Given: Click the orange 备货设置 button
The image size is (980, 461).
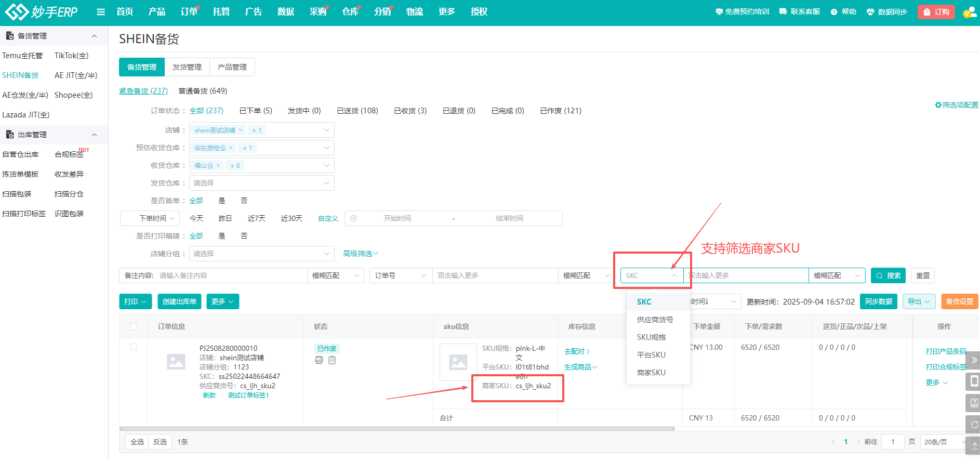Looking at the screenshot, I should pyautogui.click(x=960, y=301).
